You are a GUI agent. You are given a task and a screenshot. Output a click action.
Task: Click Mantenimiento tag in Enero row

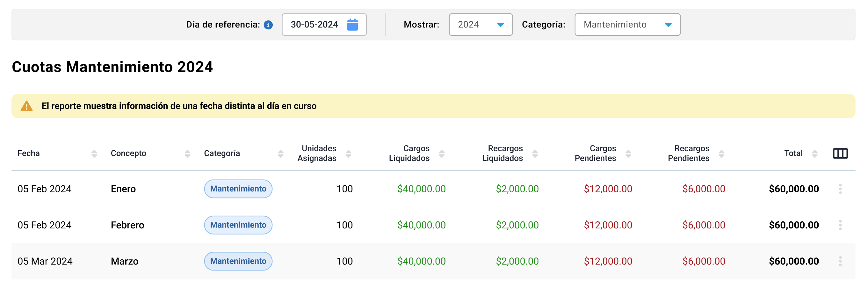[238, 189]
